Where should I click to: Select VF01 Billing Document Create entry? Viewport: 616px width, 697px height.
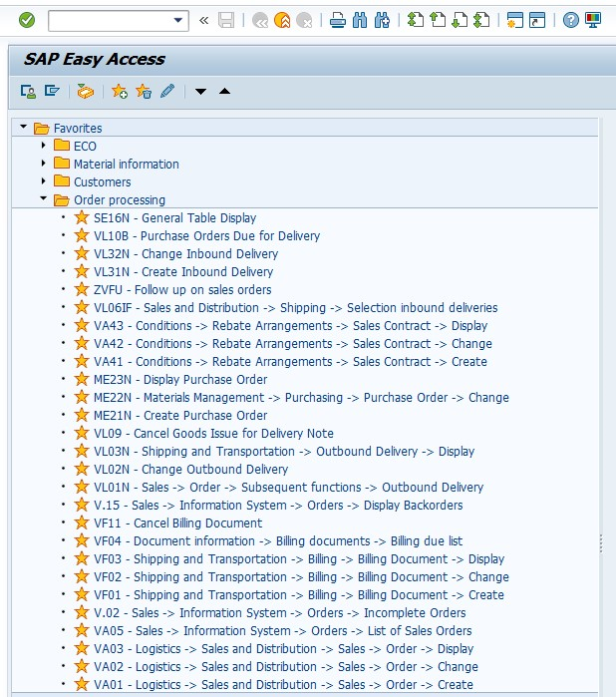click(299, 595)
